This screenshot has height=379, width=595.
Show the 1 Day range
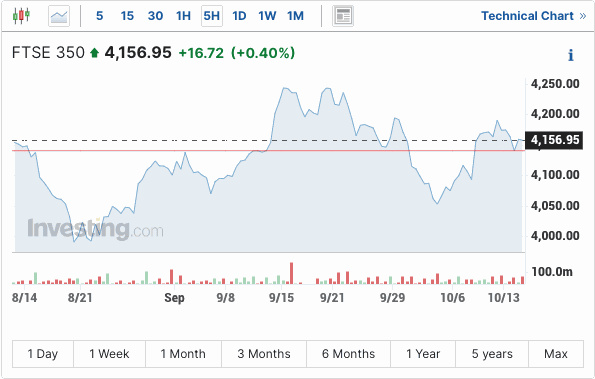42,354
